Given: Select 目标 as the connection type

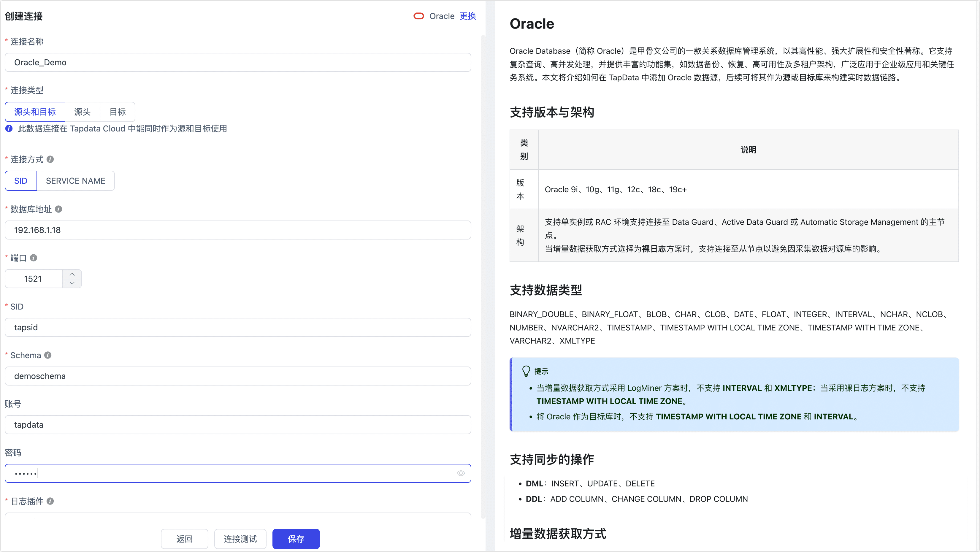Looking at the screenshot, I should (x=117, y=112).
